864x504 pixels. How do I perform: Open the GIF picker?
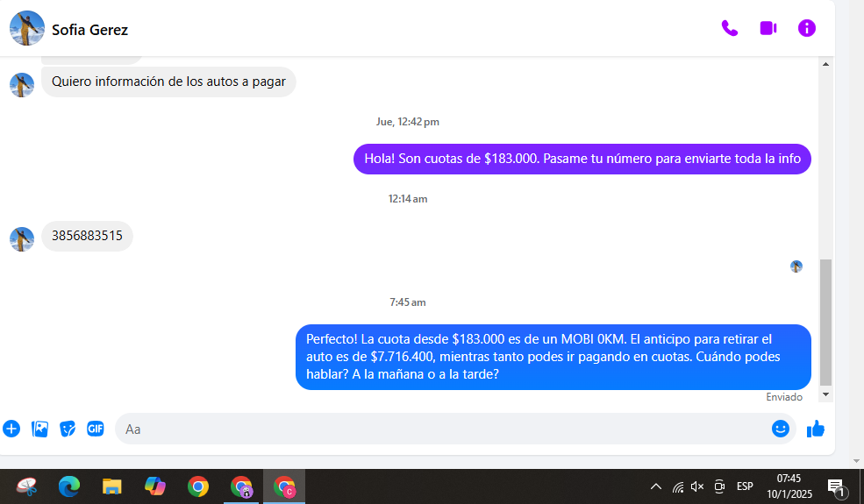(95, 429)
